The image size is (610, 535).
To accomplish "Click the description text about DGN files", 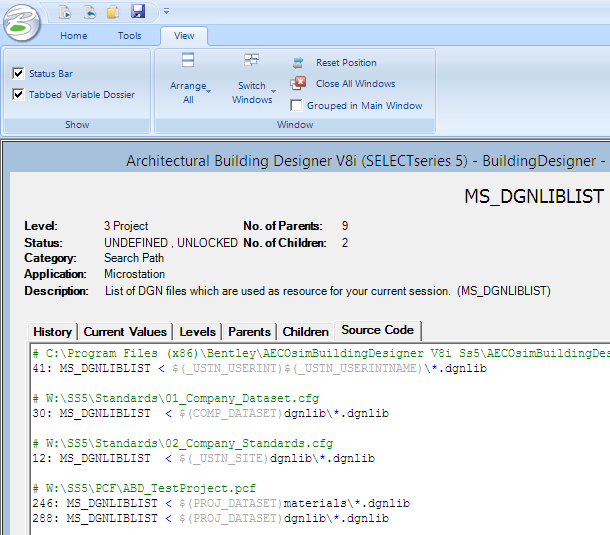I will [x=328, y=291].
